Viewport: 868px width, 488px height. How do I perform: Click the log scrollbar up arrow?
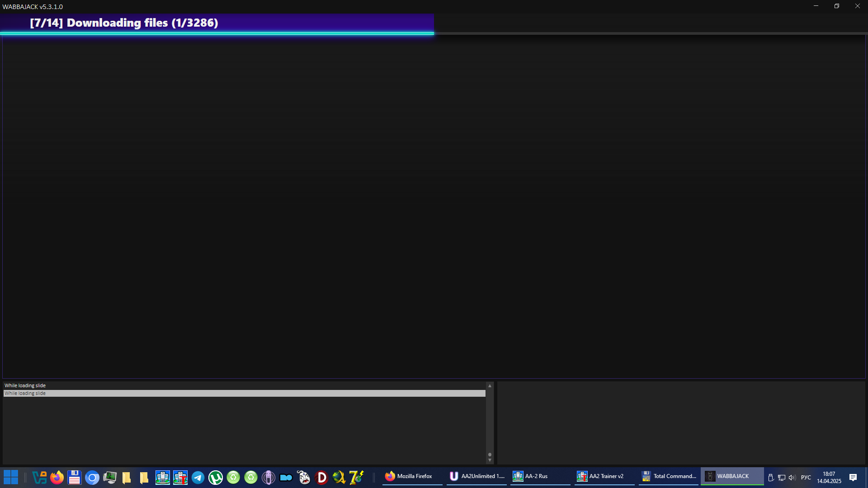point(490,386)
